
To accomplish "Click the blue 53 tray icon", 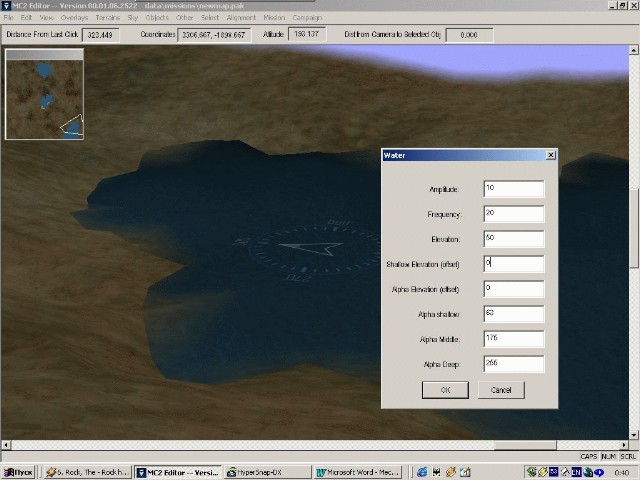I will pos(554,472).
